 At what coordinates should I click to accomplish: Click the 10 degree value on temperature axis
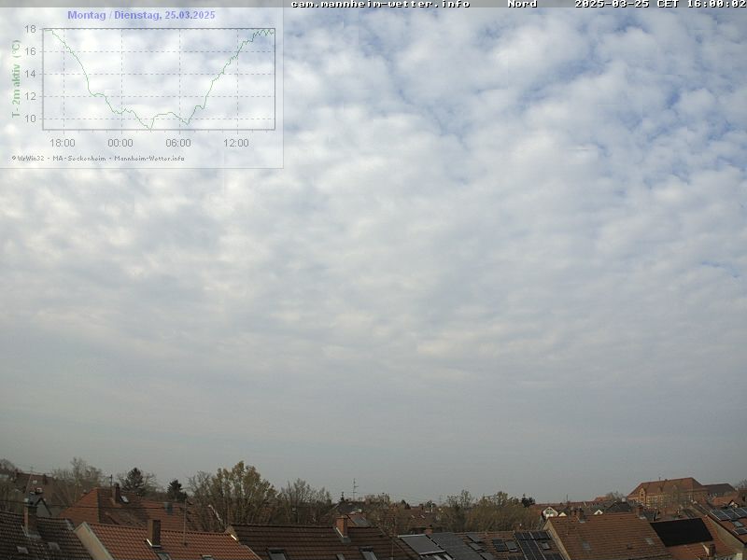click(x=30, y=119)
